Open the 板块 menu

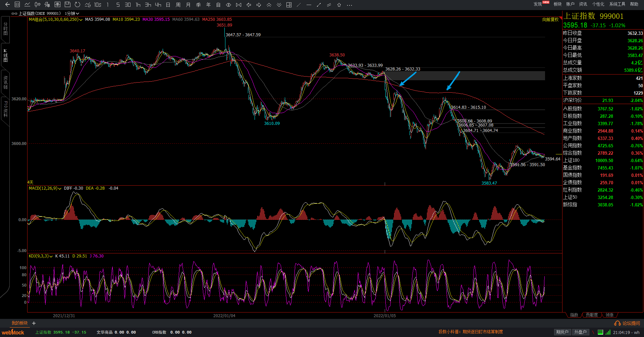557,4
